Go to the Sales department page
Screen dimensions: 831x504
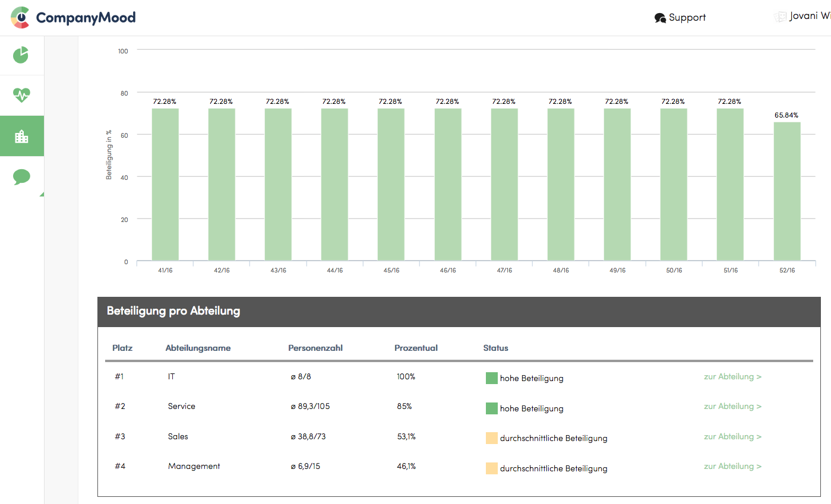pyautogui.click(x=732, y=437)
